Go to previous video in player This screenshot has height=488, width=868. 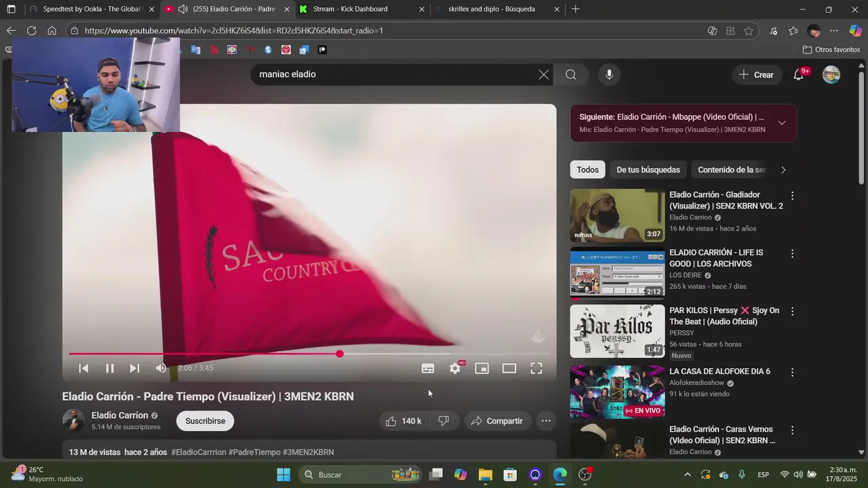pyautogui.click(x=83, y=368)
